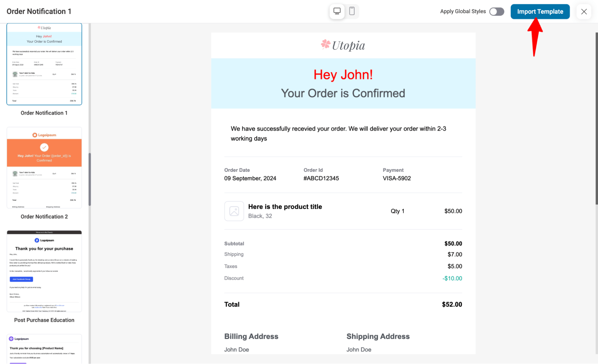
Task: Click the checkmark icon in orange banner
Action: 44,147
